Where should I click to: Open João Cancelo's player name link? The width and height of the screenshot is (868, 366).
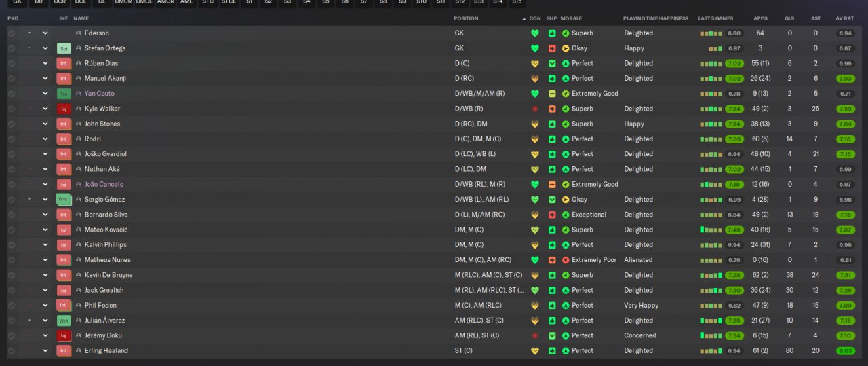coord(104,185)
